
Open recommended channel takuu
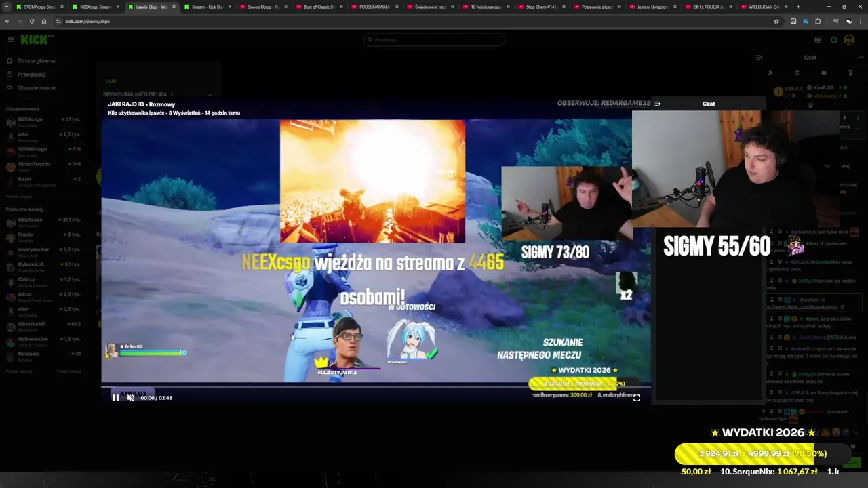[x=43, y=297]
